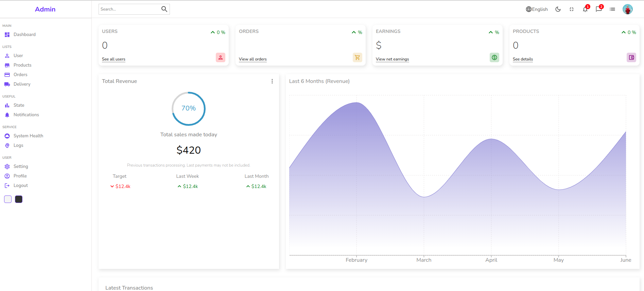Click the Delivery truck icon
644x291 pixels.
point(7,84)
